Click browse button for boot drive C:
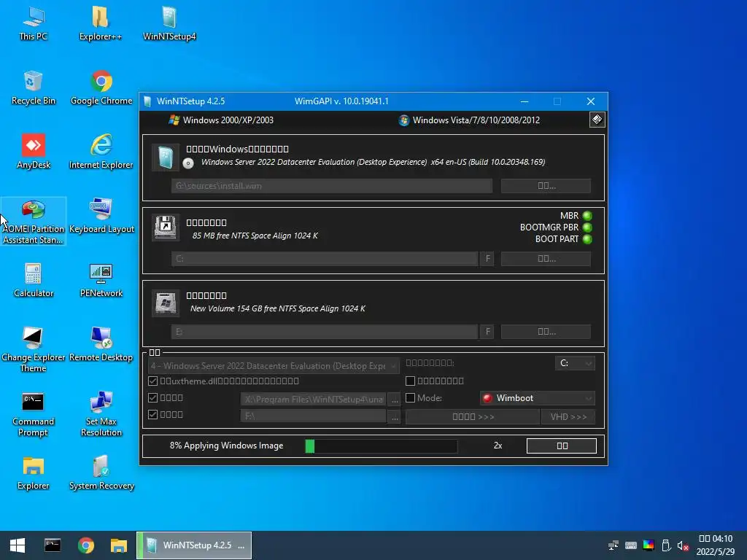This screenshot has height=560, width=747. click(546, 259)
